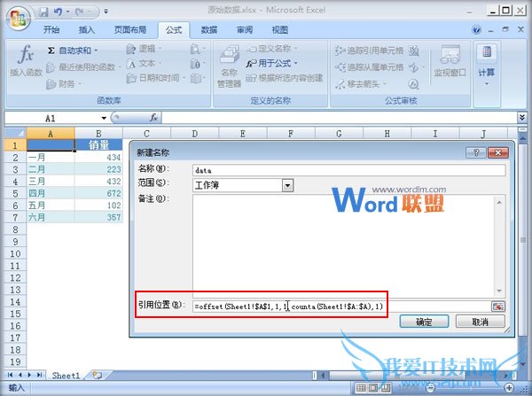Click the fx icon in formula bar
Screen dimensions: 532x396
pos(153,117)
